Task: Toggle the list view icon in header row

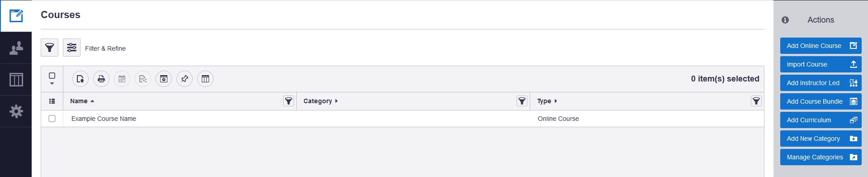Action: click(x=52, y=101)
